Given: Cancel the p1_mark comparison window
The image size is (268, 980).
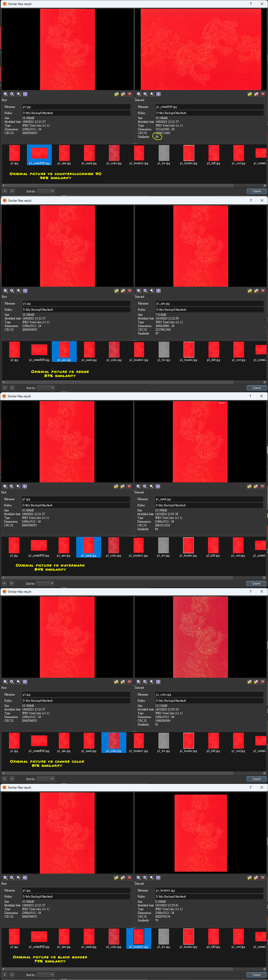Looking at the screenshot, I should pyautogui.click(x=256, y=583).
